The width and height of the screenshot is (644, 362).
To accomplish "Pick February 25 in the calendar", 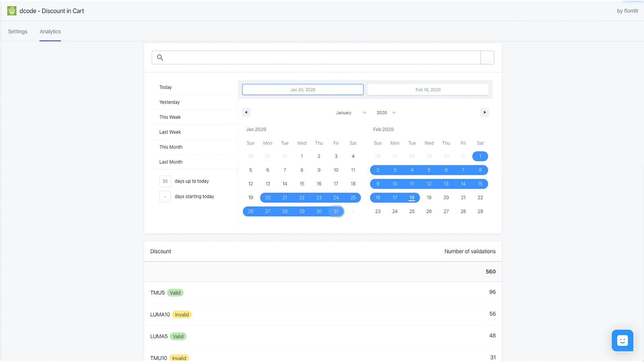I will [x=412, y=212].
